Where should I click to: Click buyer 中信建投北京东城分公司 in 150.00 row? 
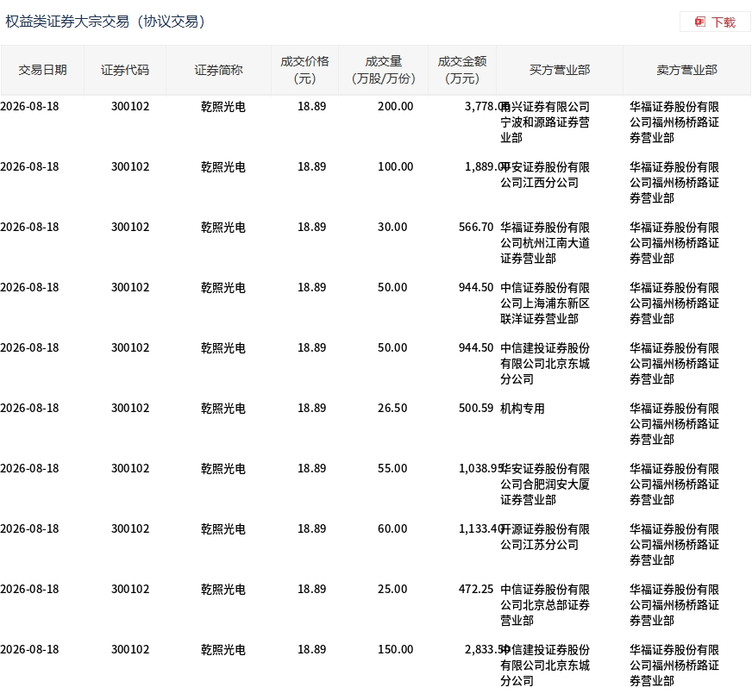coord(545,666)
